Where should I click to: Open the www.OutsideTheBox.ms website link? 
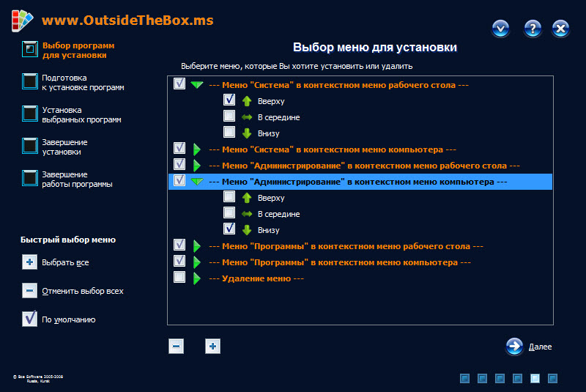[127, 21]
